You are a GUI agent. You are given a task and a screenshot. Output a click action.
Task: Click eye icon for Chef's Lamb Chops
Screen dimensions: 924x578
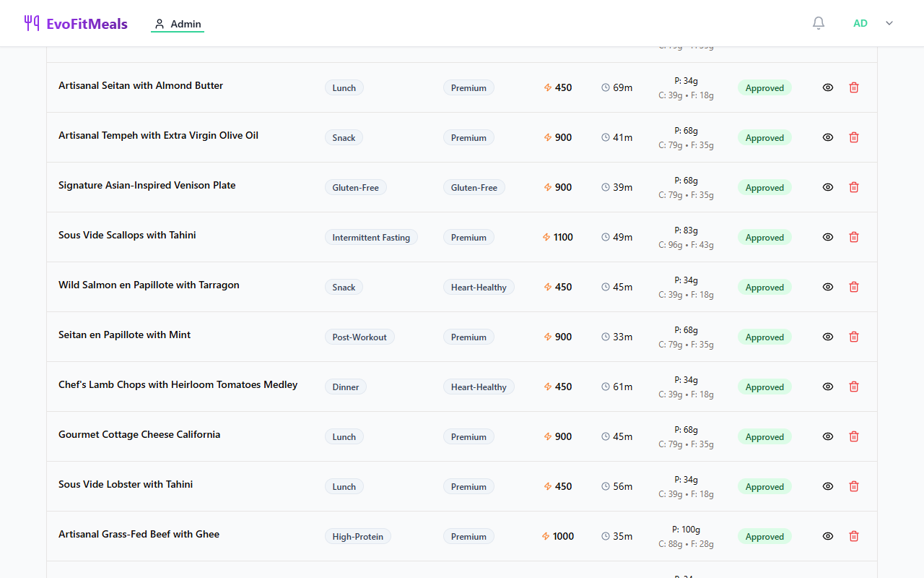828,387
